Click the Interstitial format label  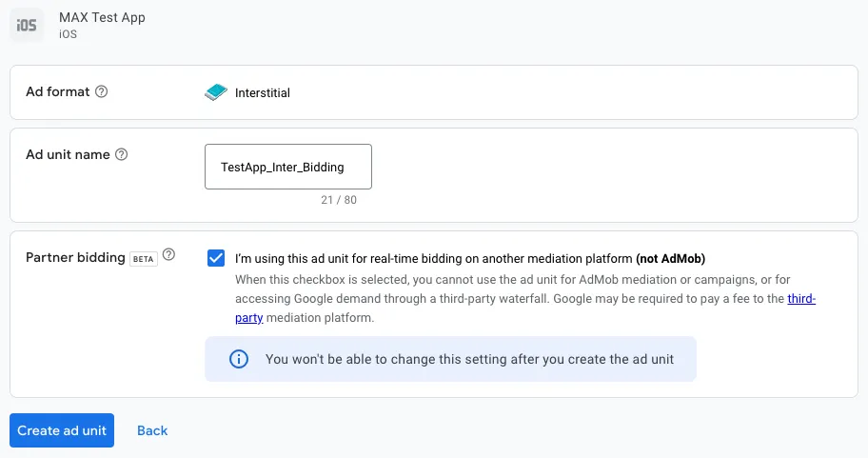click(x=263, y=92)
